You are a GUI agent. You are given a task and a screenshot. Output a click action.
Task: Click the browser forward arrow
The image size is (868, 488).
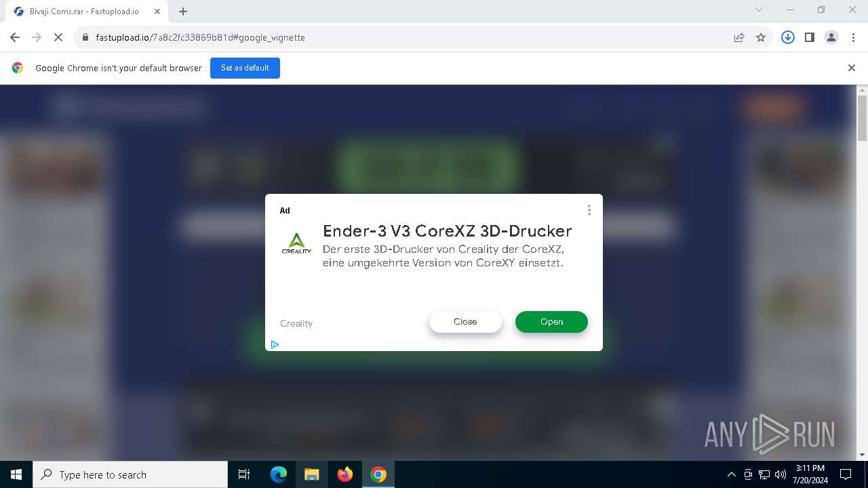coord(37,37)
